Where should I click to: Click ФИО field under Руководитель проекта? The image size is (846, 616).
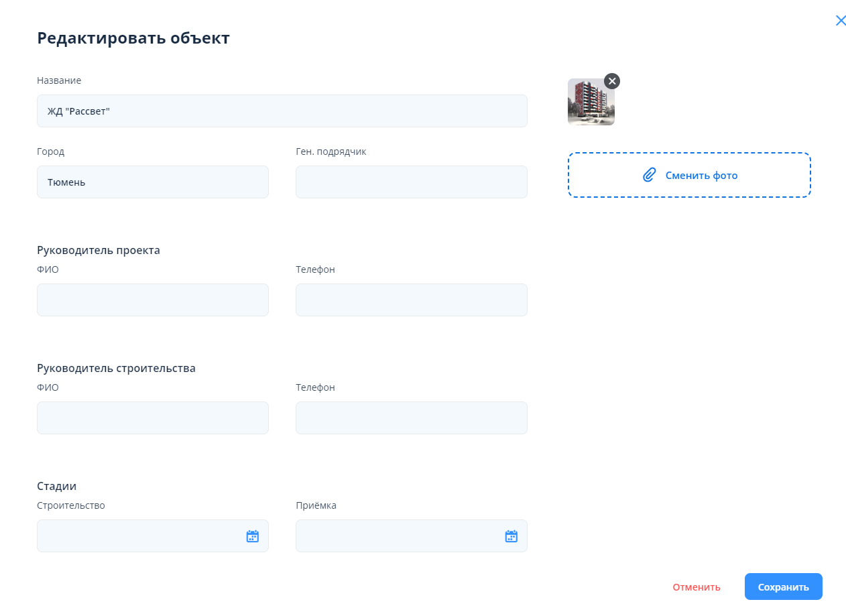pos(152,300)
